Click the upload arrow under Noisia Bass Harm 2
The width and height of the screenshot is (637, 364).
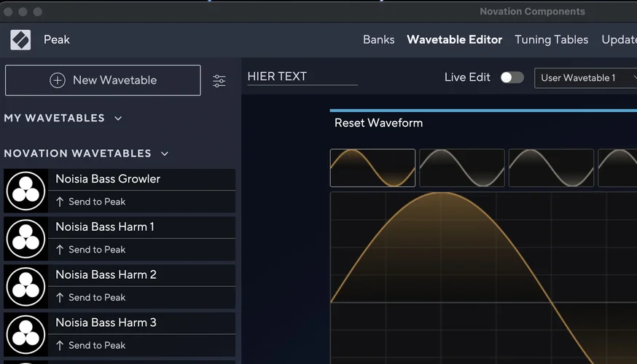(x=60, y=298)
